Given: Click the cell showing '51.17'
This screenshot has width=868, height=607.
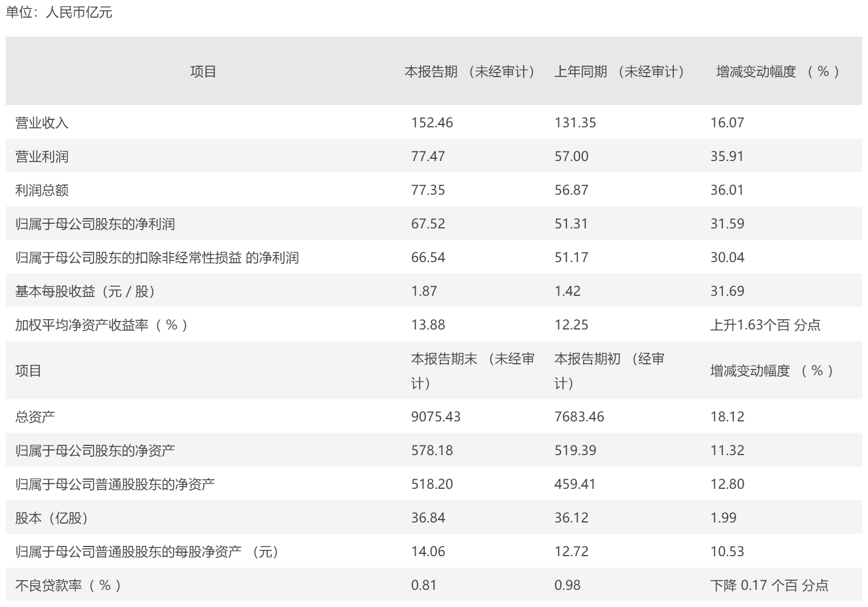Looking at the screenshot, I should tap(571, 258).
